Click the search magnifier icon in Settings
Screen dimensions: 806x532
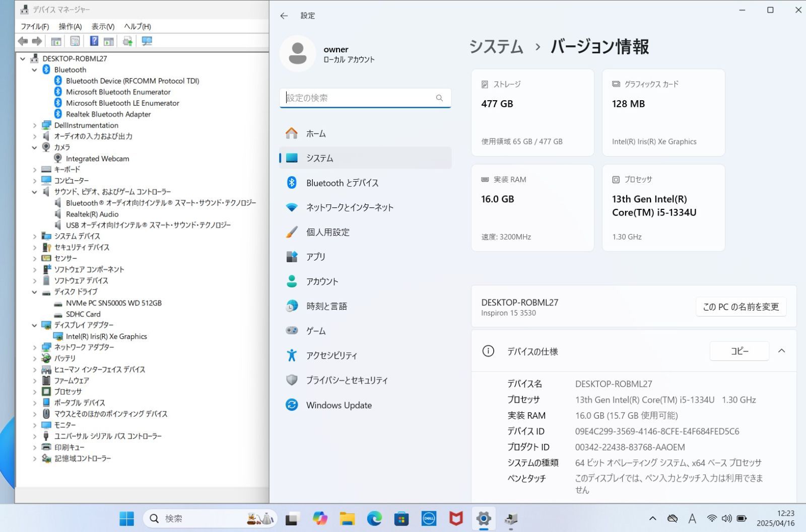[439, 98]
